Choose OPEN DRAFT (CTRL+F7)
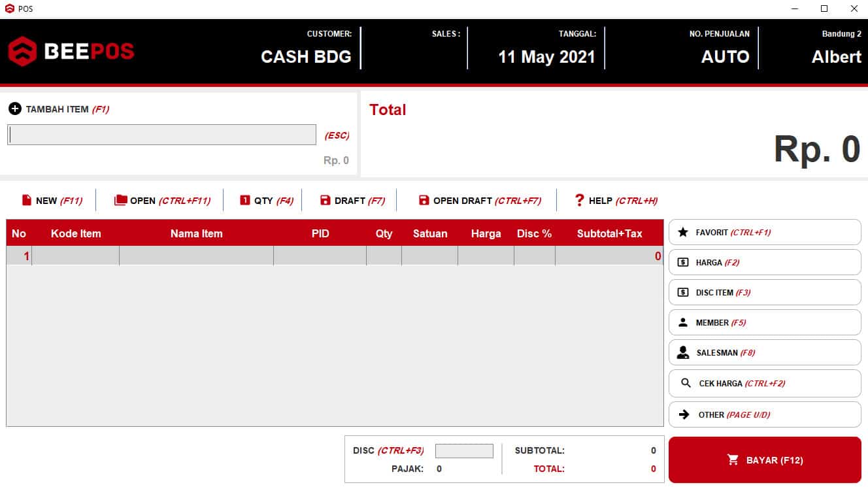 (480, 201)
